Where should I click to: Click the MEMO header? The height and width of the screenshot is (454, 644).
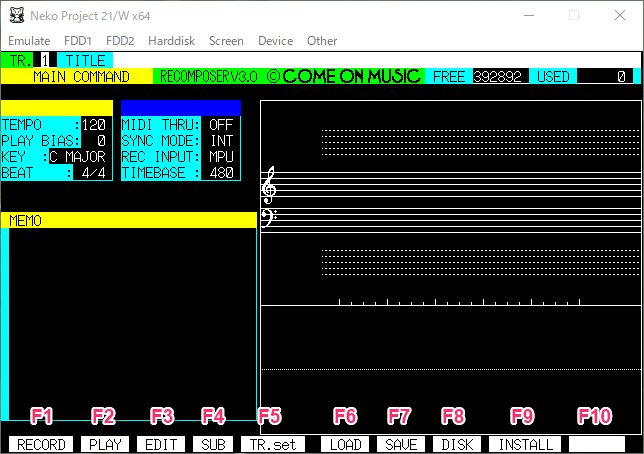129,220
